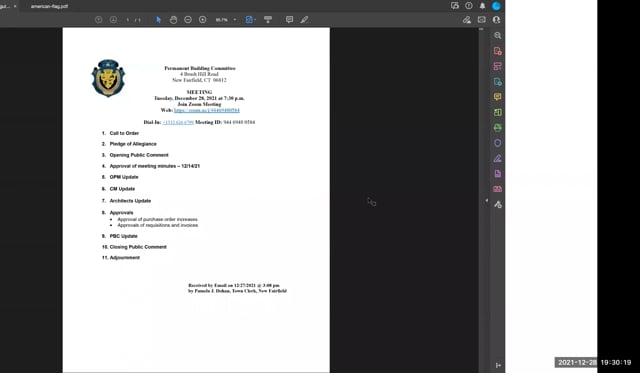Toggle the scrolling page display tool
Viewport: 640px width, 373px height.
[x=268, y=20]
